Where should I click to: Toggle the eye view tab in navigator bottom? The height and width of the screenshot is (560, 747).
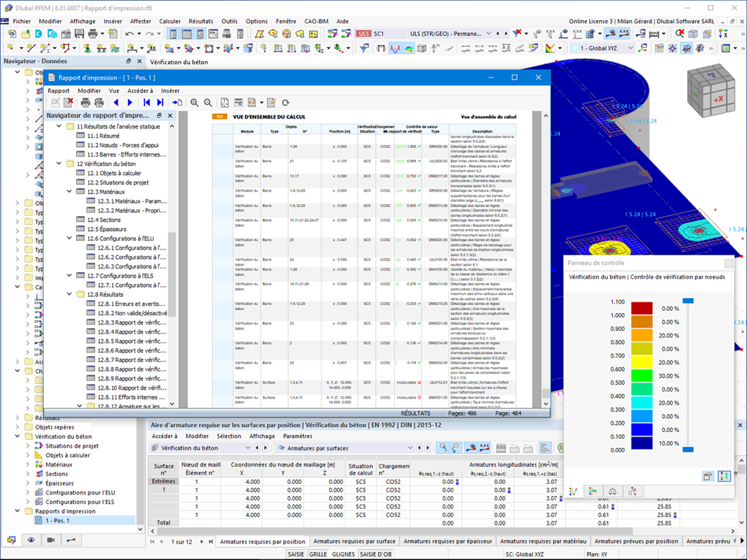tap(31, 540)
